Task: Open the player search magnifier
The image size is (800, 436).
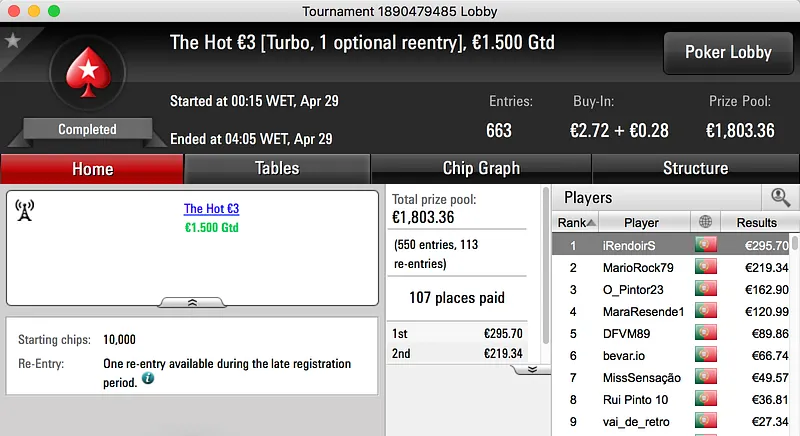Action: coord(776,198)
